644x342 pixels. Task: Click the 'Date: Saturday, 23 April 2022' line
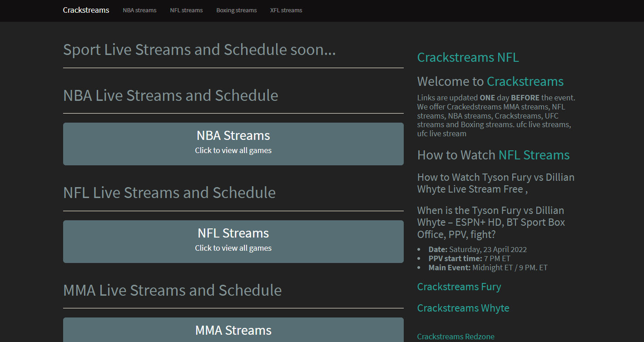point(478,249)
